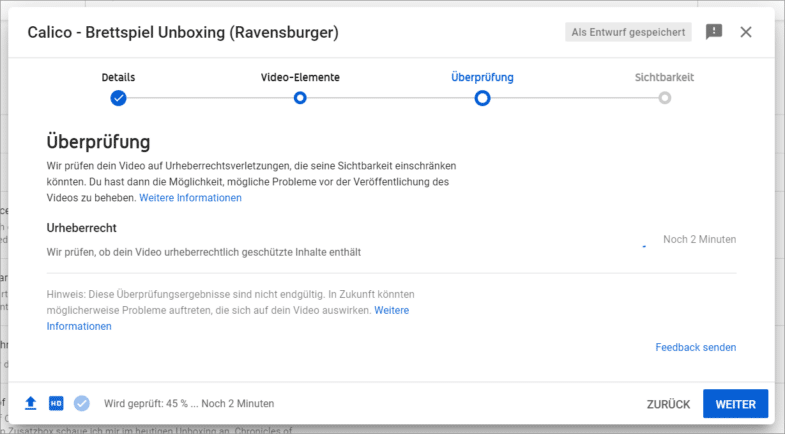Go to the Details step label

118,77
